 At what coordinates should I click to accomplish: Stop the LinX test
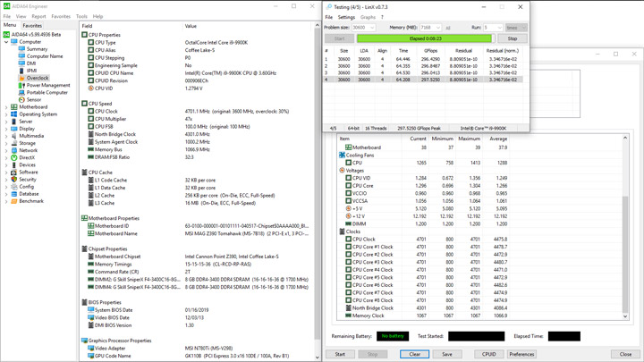tap(513, 38)
